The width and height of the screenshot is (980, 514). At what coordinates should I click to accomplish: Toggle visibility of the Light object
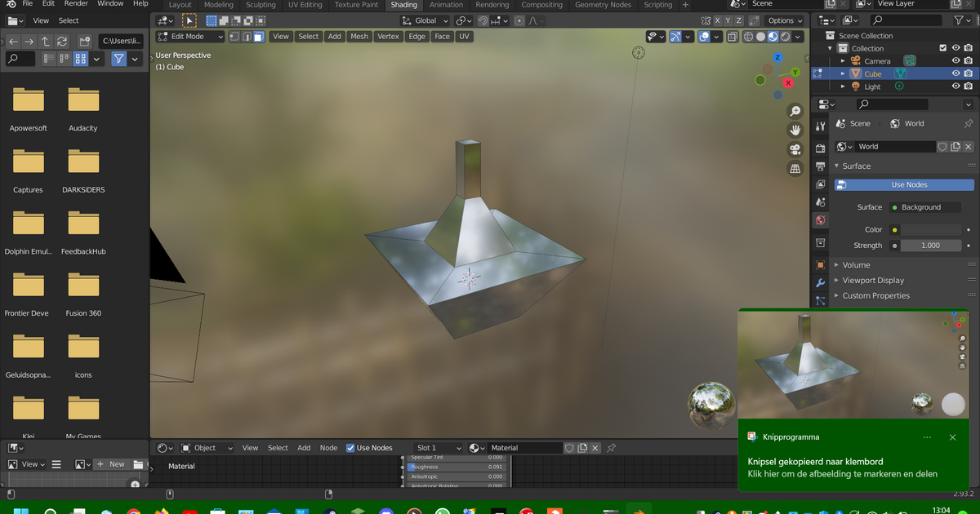pyautogui.click(x=955, y=86)
